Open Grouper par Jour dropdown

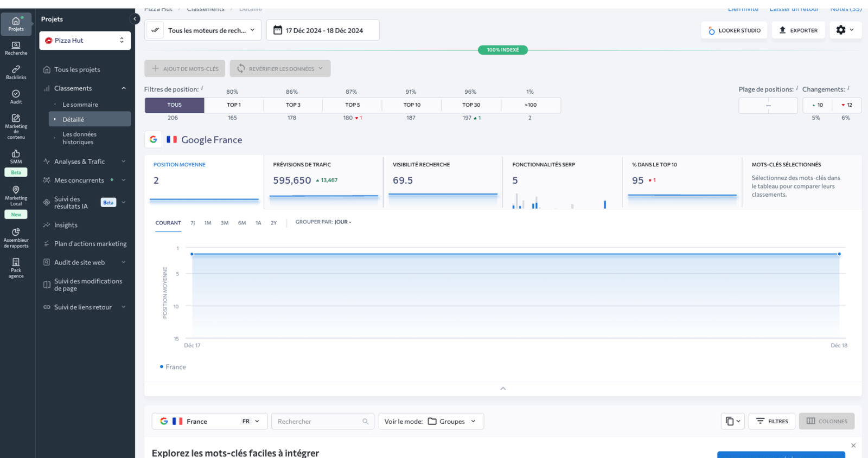[323, 222]
